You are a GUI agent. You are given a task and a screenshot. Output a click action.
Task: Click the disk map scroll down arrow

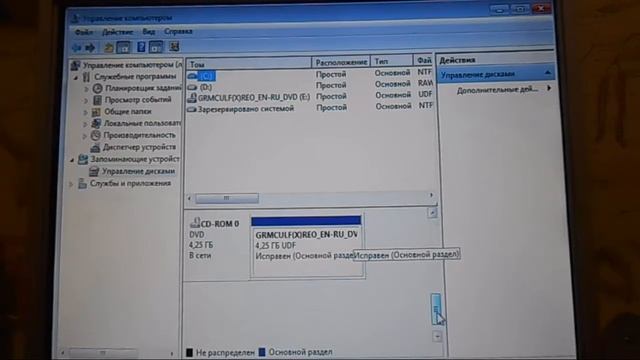[x=437, y=337]
